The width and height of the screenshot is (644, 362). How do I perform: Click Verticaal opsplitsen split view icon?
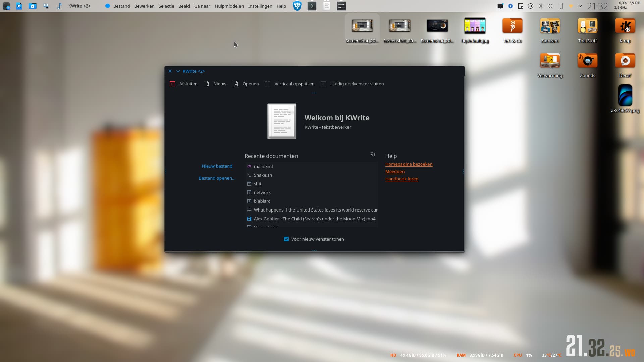(268, 84)
